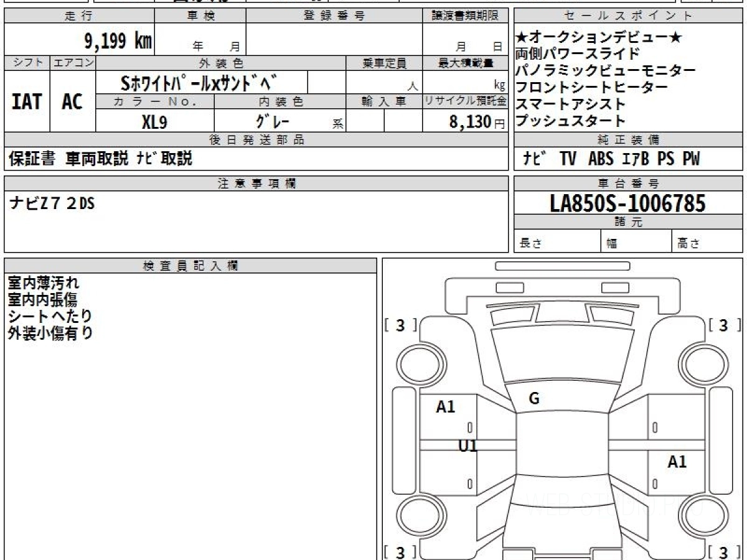This screenshot has width=747, height=560.
Task: Select the 検査員記入欄 heading
Action: [x=190, y=266]
